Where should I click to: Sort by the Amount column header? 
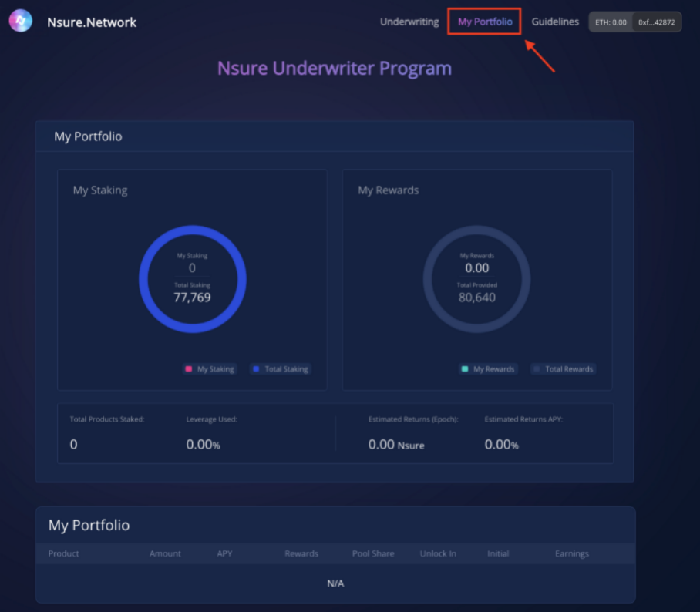point(165,553)
